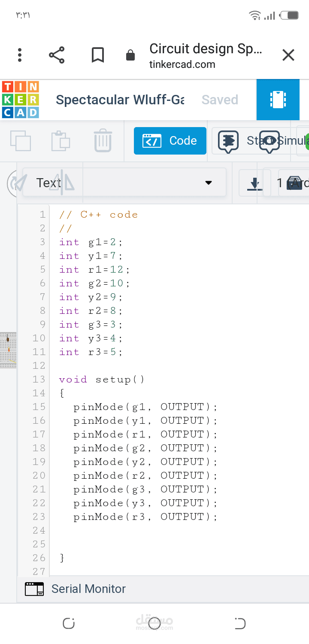Click closing brace on line 26
Image resolution: width=309 pixels, height=644 pixels.
coord(62,558)
